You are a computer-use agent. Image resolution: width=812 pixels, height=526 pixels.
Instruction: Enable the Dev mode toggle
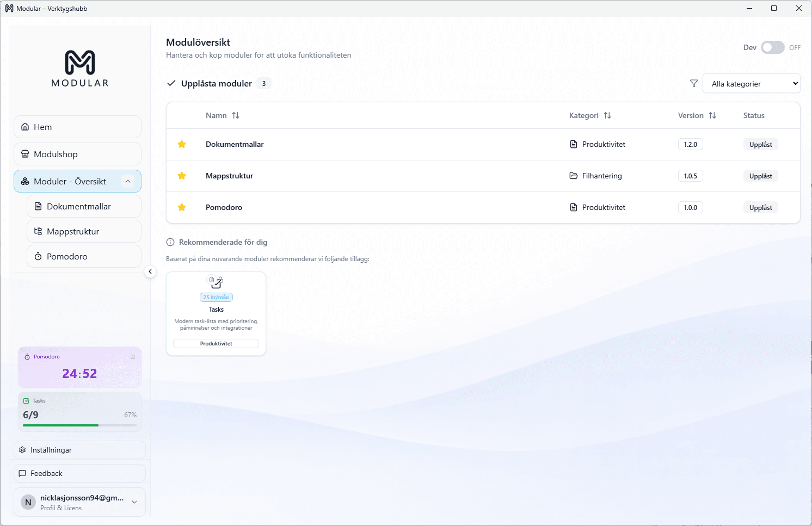click(772, 47)
